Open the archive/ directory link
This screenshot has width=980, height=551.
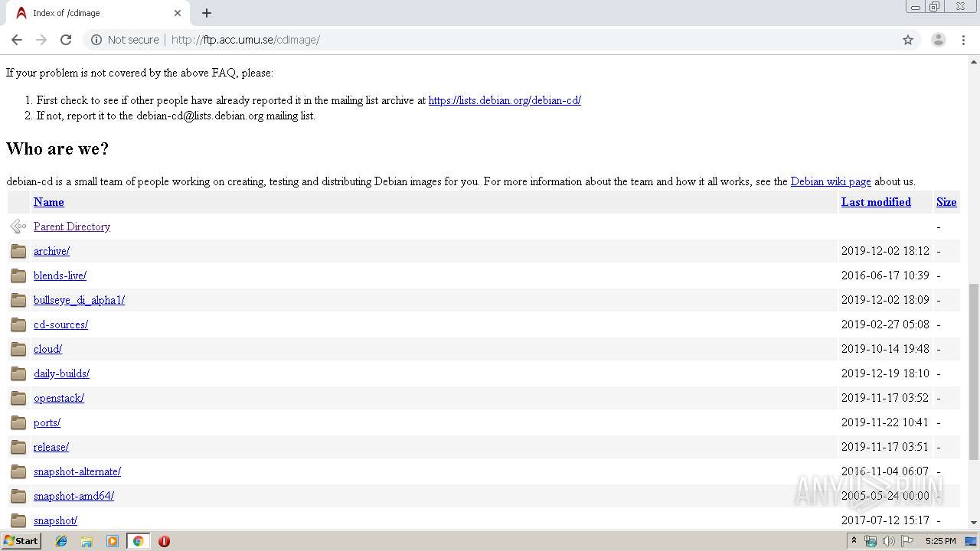[x=51, y=251]
